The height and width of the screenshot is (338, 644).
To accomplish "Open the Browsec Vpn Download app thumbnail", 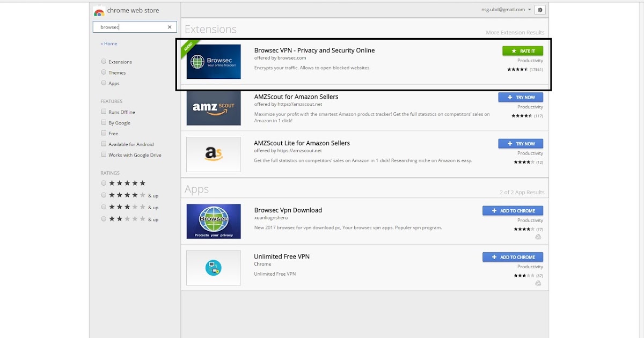I will point(214,222).
